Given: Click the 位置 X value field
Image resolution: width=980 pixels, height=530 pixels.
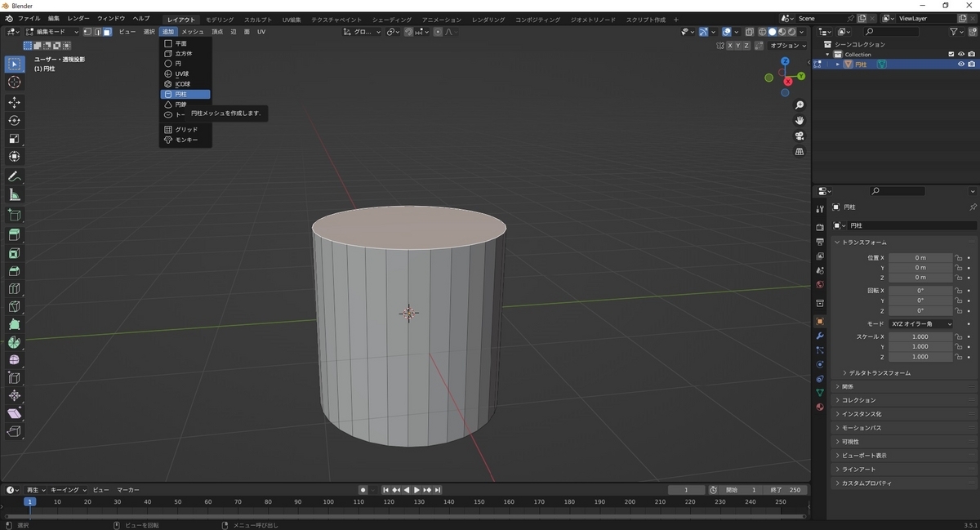Looking at the screenshot, I should (x=920, y=257).
